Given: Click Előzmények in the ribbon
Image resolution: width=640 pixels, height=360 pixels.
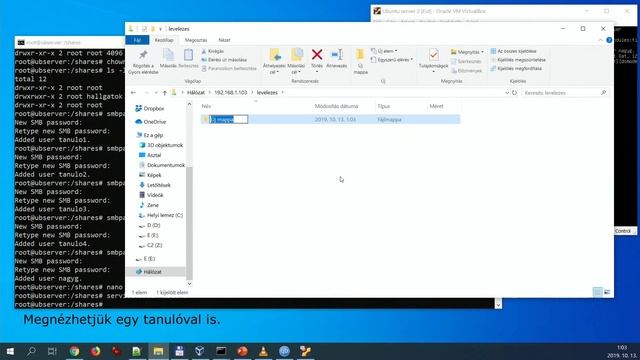Looking at the screenshot, I should point(466,71).
